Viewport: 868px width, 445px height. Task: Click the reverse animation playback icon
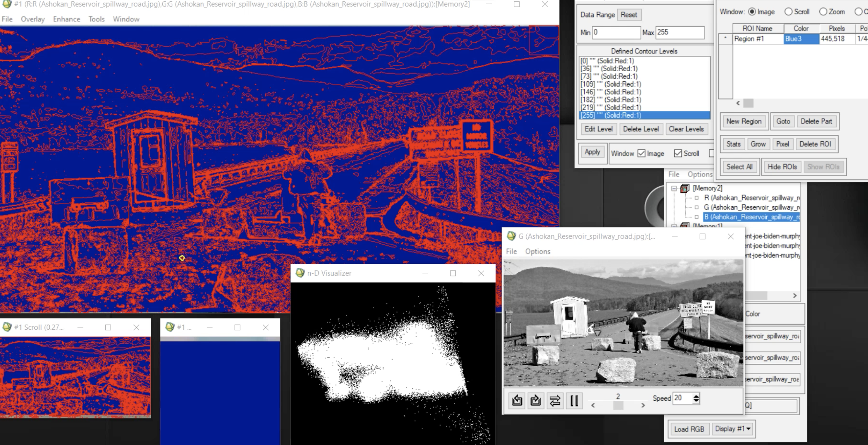coord(517,400)
